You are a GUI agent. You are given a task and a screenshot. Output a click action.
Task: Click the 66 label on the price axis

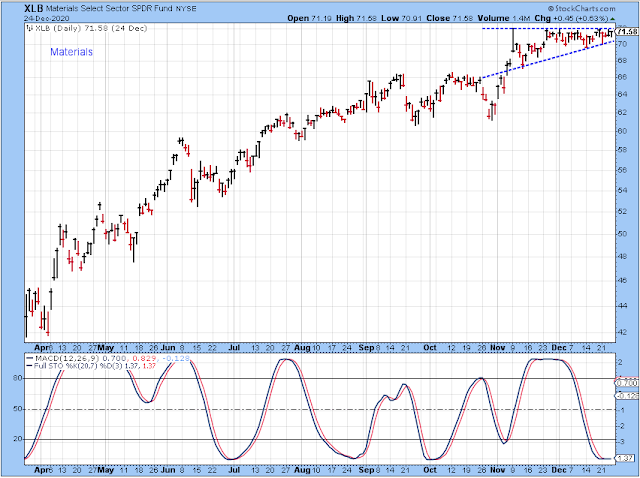point(622,77)
